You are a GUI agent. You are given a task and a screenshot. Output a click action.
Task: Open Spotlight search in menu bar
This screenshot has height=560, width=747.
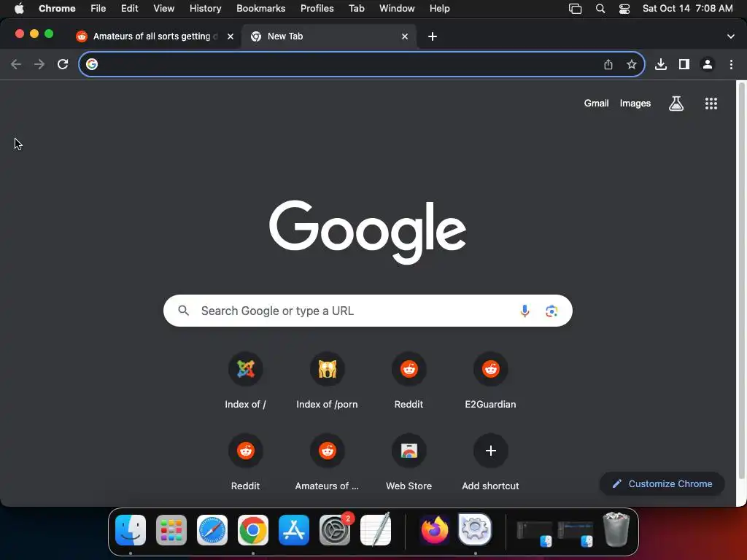tap(600, 9)
